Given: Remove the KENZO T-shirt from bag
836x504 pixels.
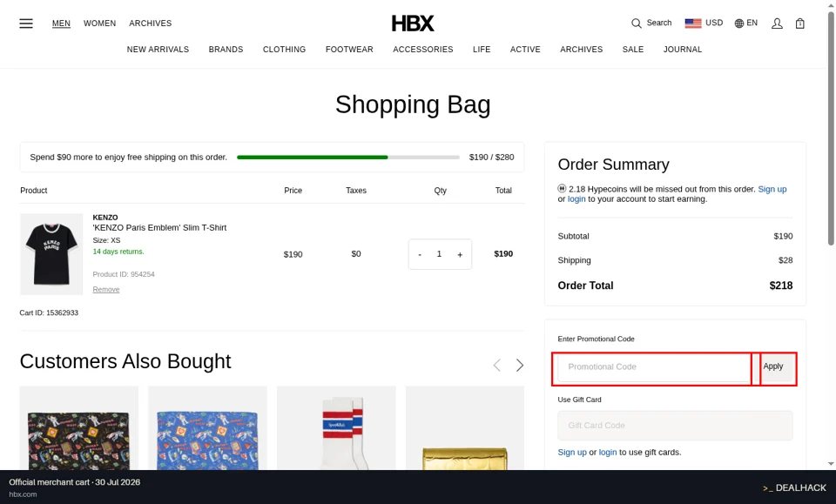Looking at the screenshot, I should pyautogui.click(x=106, y=289).
